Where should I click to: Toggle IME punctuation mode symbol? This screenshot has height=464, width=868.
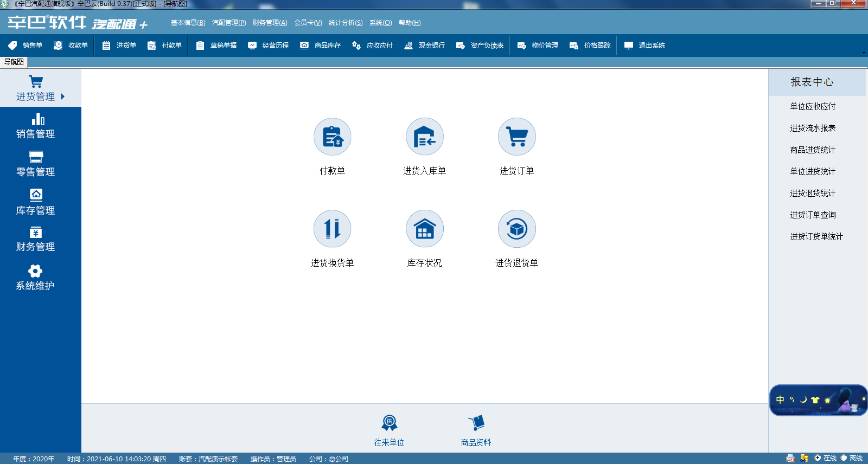(x=792, y=399)
